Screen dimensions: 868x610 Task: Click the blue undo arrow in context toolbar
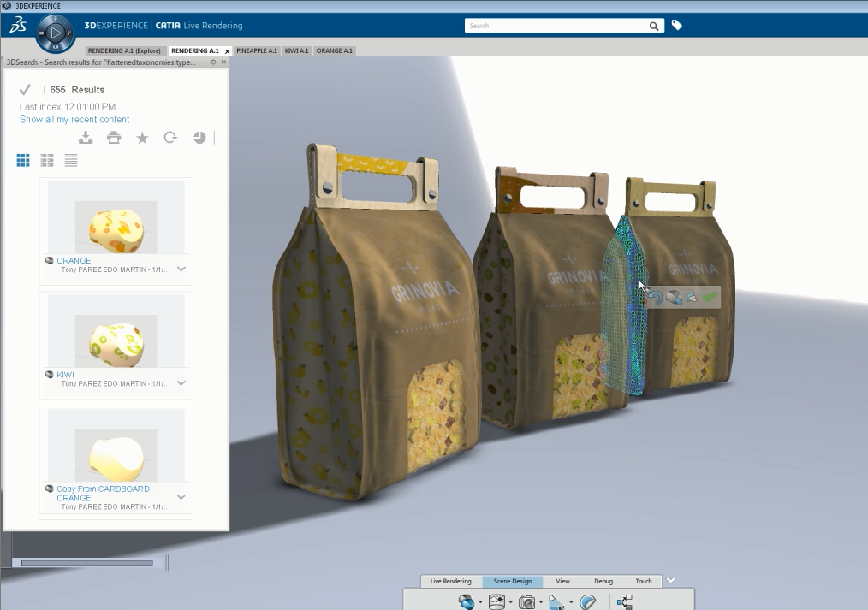point(656,298)
